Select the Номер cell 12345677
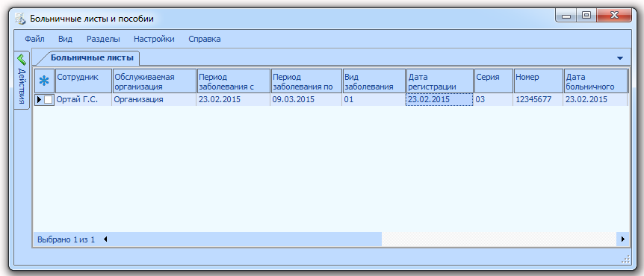 click(x=539, y=99)
